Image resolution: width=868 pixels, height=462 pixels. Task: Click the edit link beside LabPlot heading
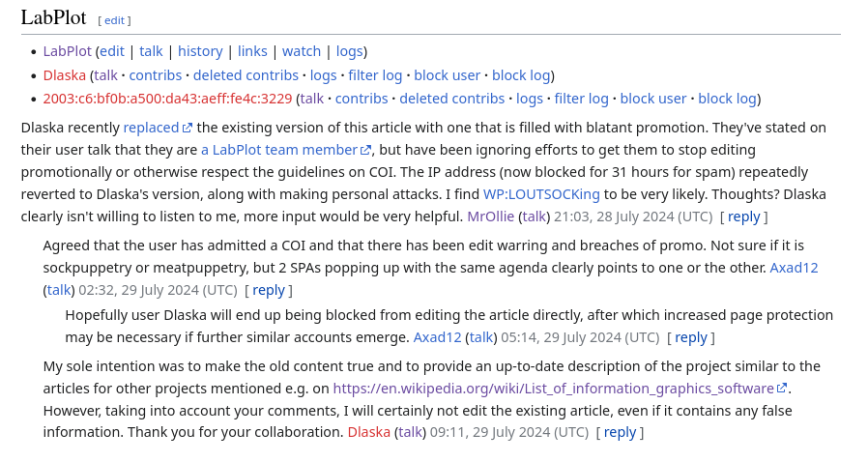tap(114, 19)
